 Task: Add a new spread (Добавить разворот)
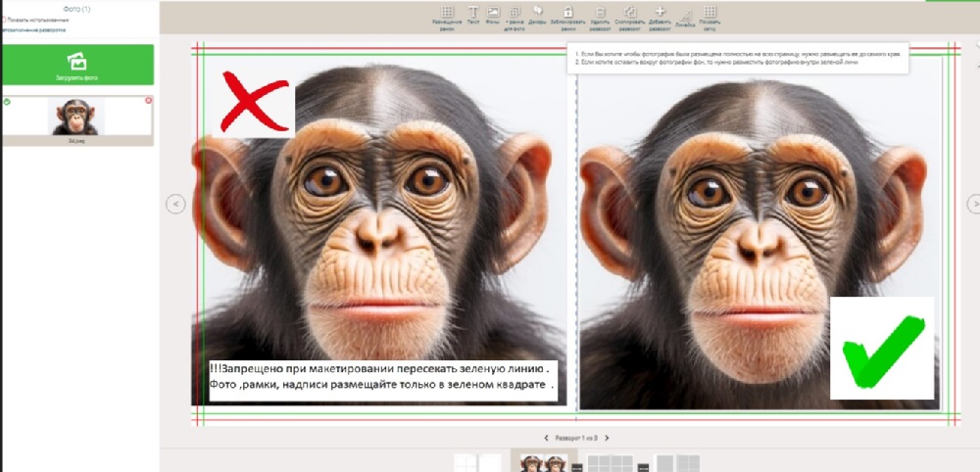[x=660, y=14]
